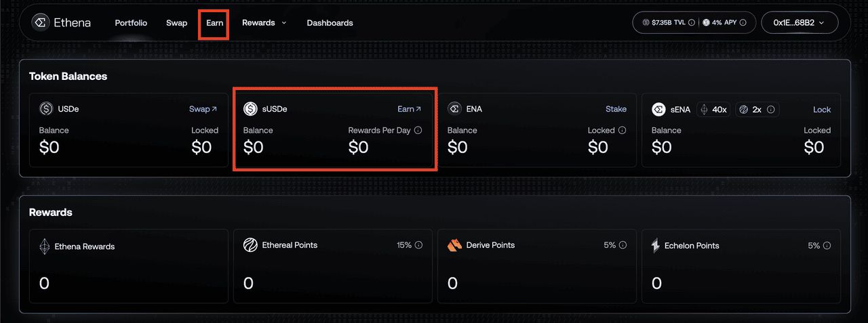This screenshot has height=323, width=868.
Task: Click the 40x multiplier badge on sENA
Action: [713, 109]
